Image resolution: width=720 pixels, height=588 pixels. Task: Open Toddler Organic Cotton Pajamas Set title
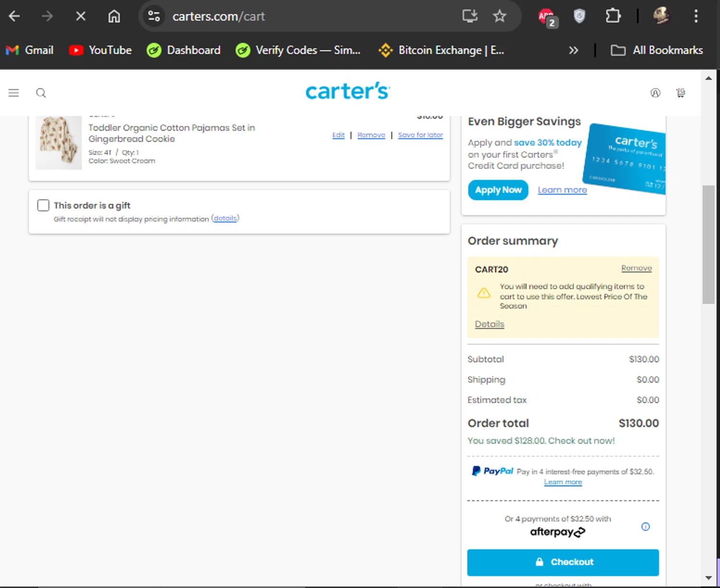pyautogui.click(x=172, y=133)
